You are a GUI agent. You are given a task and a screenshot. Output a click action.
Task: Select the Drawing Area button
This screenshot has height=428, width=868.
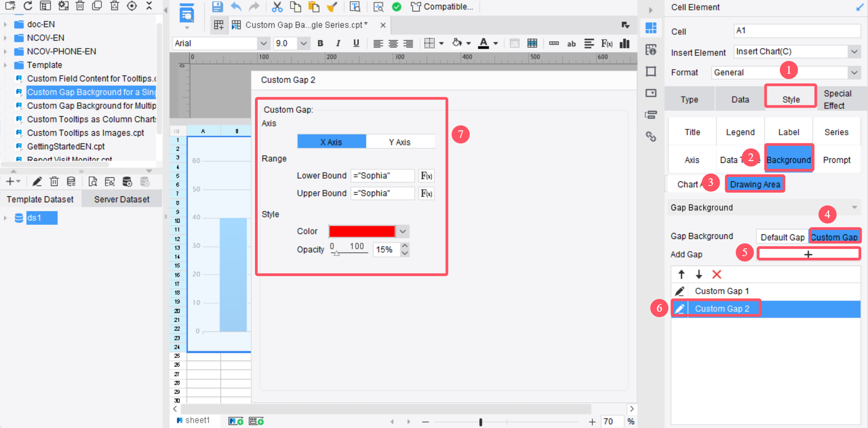coord(755,184)
